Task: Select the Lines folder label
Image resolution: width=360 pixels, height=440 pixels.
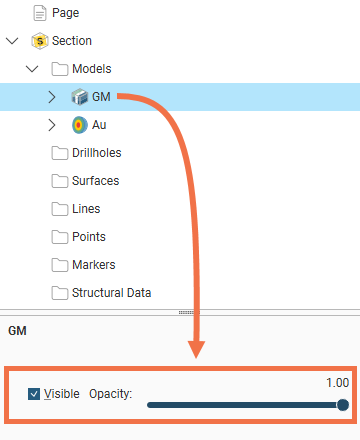Action: [x=86, y=209]
